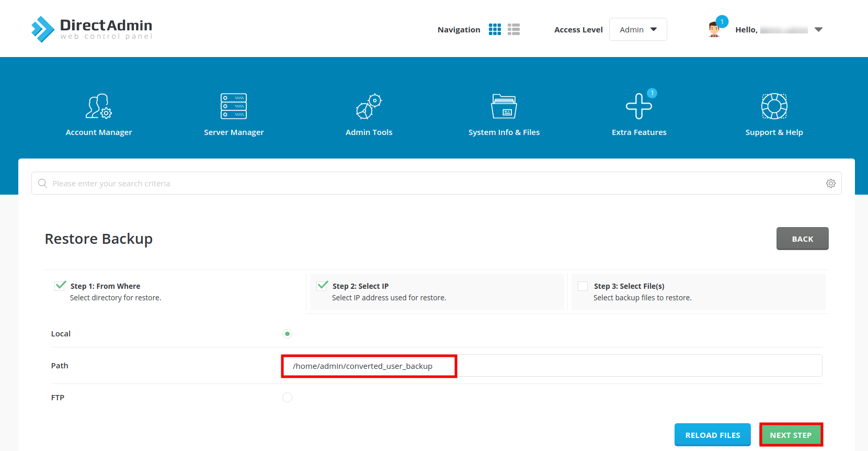Screen dimensions: 868x451
Task: Click the FTP label text
Action: (58, 398)
